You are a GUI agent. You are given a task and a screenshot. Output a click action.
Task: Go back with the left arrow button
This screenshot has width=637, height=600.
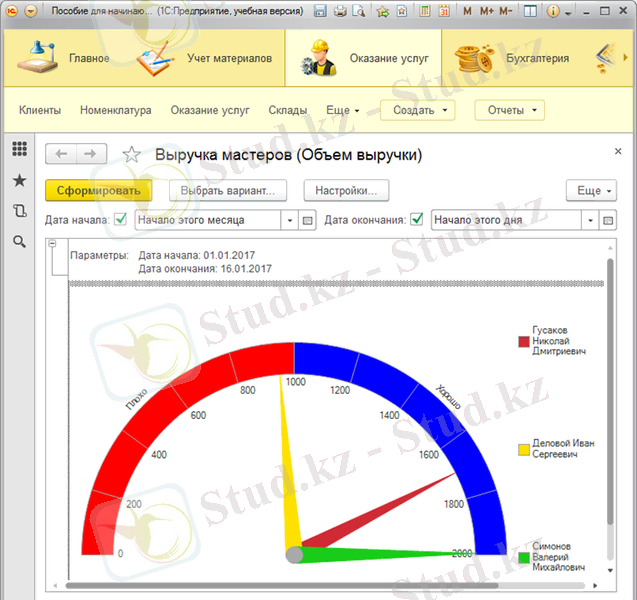point(61,154)
